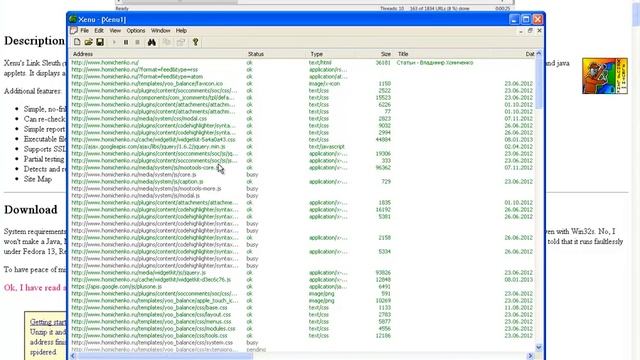Open the Options menu
This screenshot has height=360, width=640.
click(x=136, y=31)
